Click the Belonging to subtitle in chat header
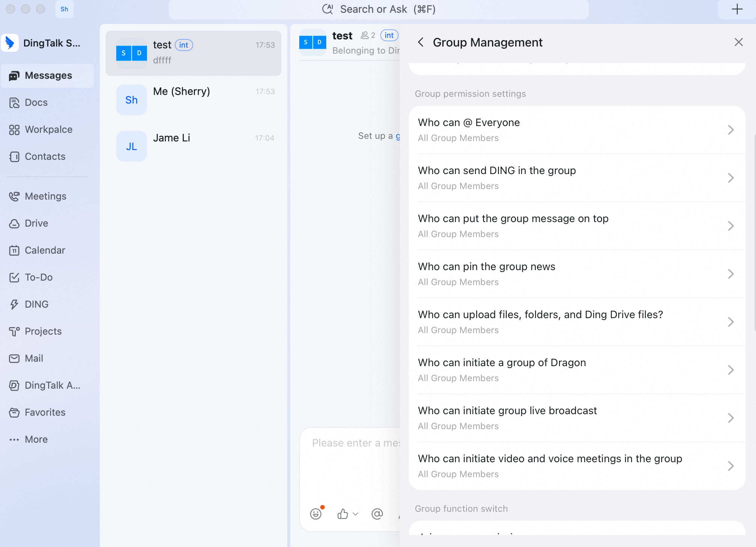The width and height of the screenshot is (756, 547). pos(366,51)
